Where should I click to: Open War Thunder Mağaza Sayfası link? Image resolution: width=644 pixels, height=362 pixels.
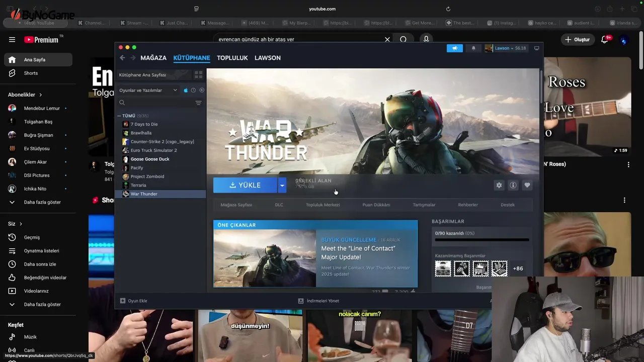click(x=236, y=205)
